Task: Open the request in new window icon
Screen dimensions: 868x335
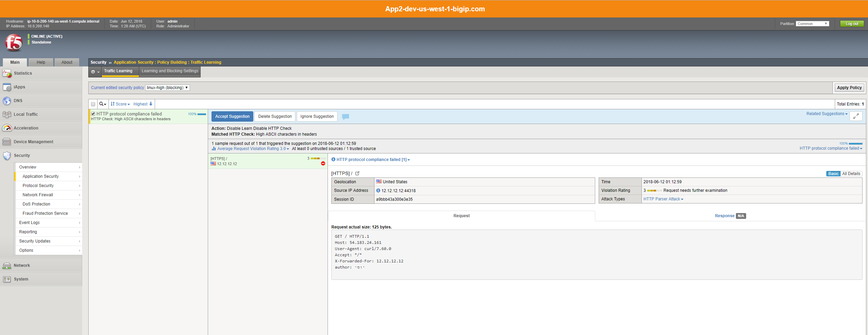Action: 357,173
